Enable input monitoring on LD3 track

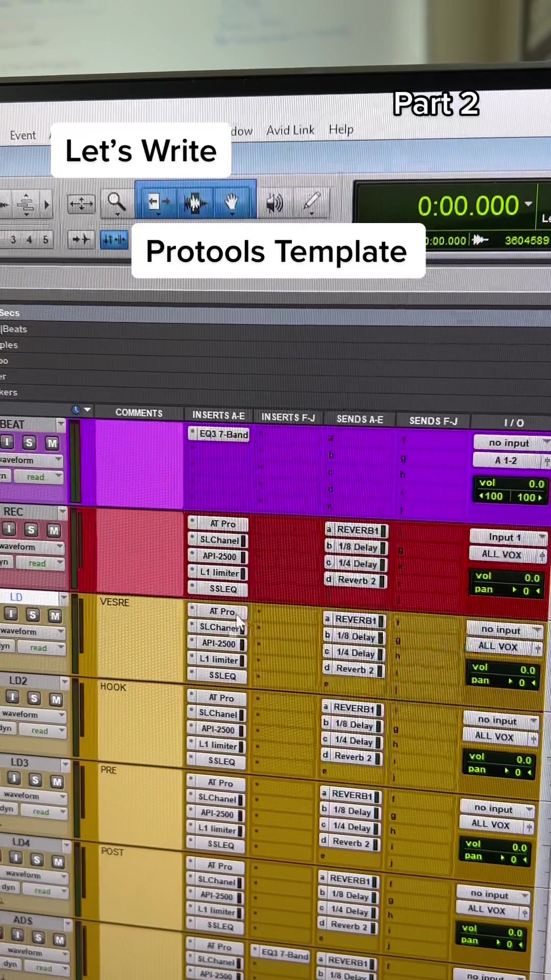14,779
